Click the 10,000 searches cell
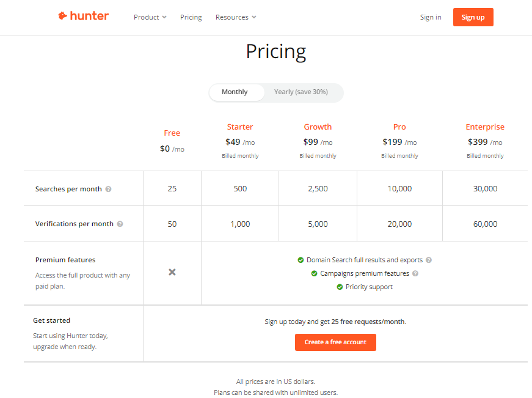This screenshot has height=398, width=532. tap(399, 189)
